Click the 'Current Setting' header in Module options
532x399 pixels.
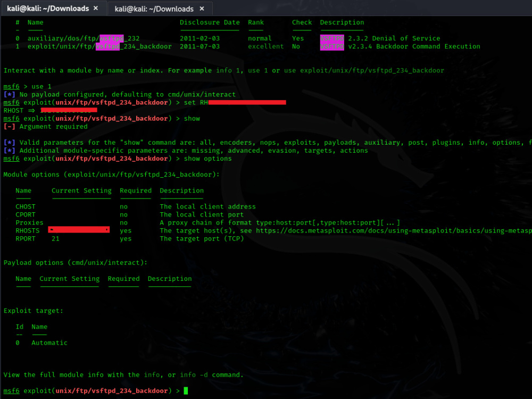click(81, 190)
